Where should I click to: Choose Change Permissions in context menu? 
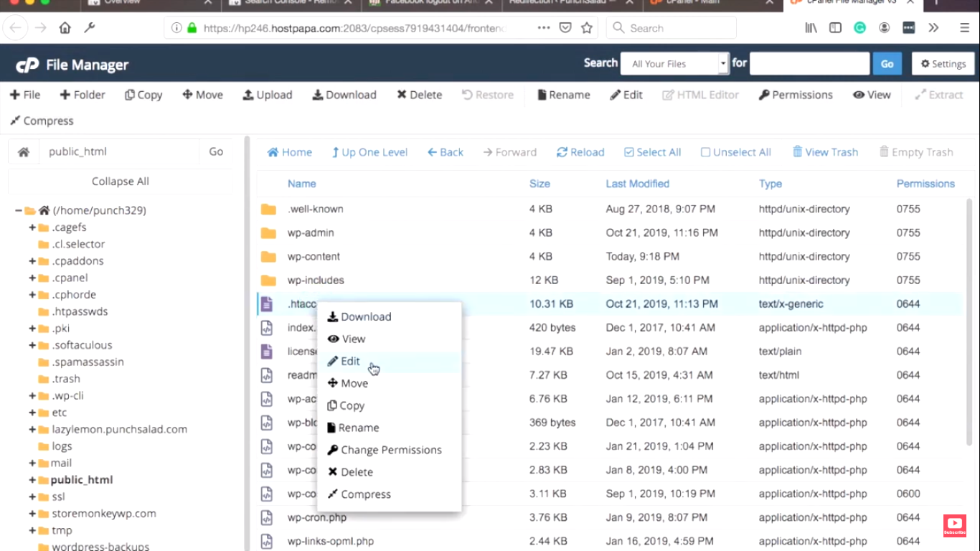(389, 451)
